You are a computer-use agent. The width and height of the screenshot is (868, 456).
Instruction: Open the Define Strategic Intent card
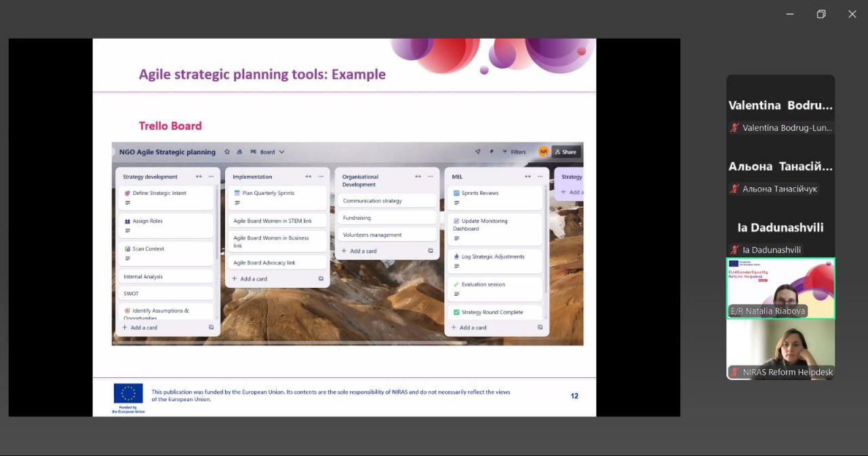coord(159,193)
